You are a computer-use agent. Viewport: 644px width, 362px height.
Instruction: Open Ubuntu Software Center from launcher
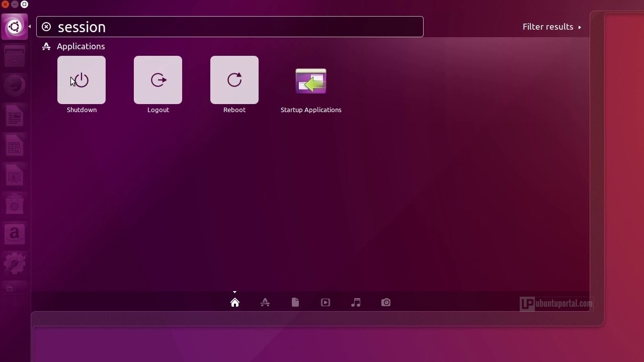click(x=15, y=205)
